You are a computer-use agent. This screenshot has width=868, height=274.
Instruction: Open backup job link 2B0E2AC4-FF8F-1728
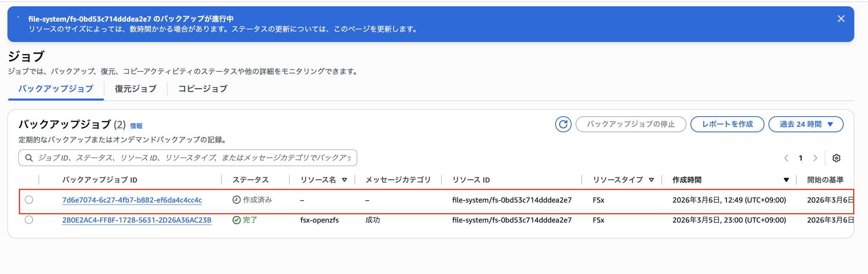pos(136,220)
